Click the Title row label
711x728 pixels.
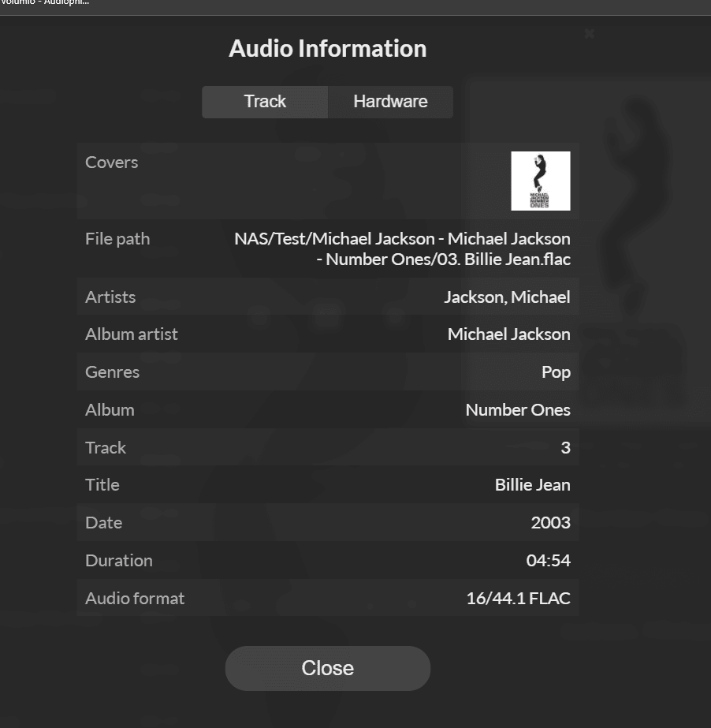coord(102,485)
